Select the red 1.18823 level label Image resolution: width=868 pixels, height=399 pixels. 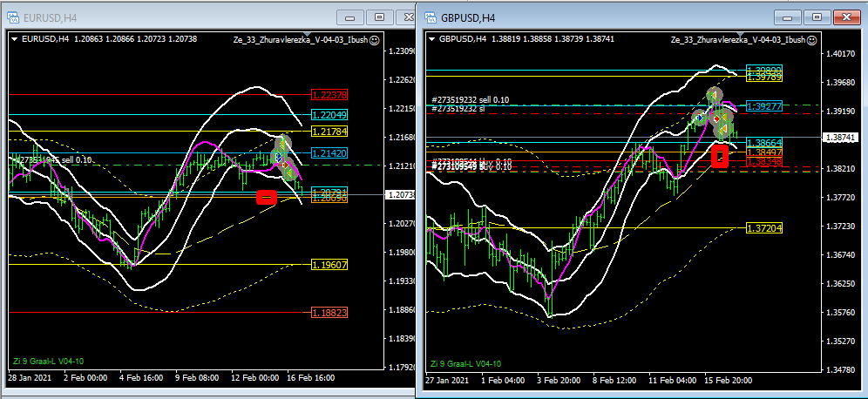click(x=329, y=313)
